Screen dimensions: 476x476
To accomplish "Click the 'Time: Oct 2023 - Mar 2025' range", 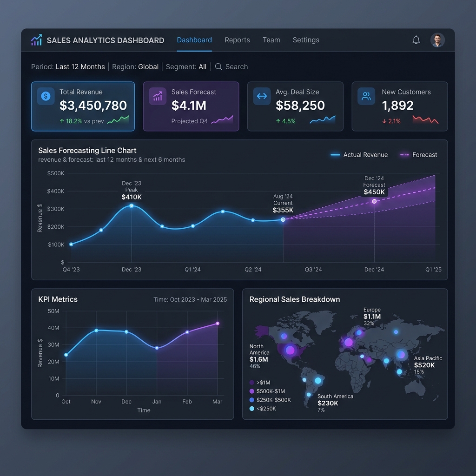I will (x=190, y=300).
